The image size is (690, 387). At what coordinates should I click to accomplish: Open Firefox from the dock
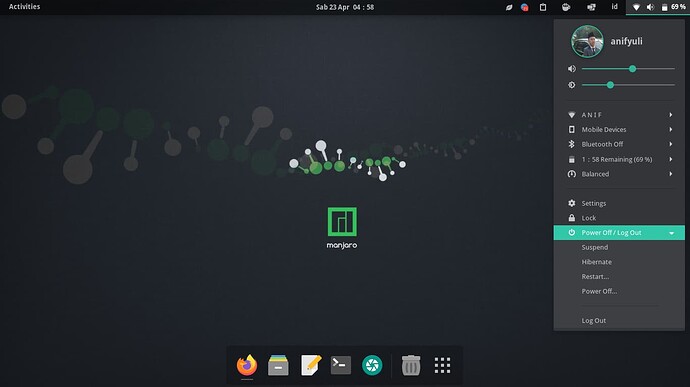click(247, 365)
